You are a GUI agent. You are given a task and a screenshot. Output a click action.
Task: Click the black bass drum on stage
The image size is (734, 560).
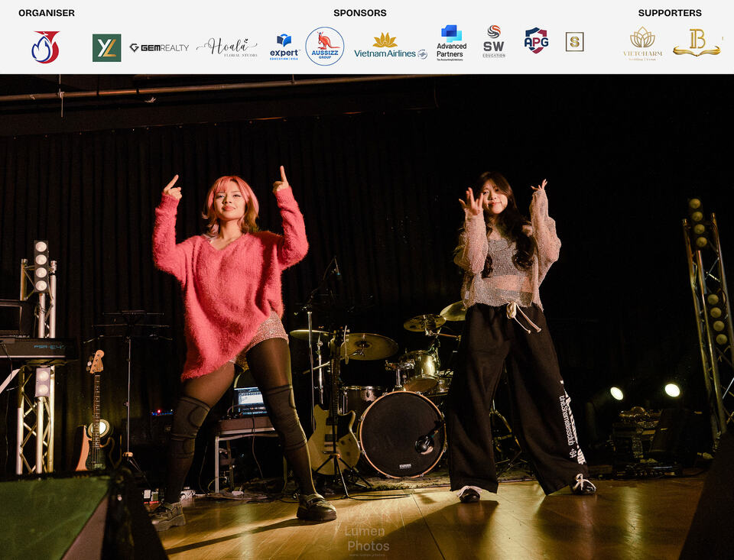[x=402, y=434]
